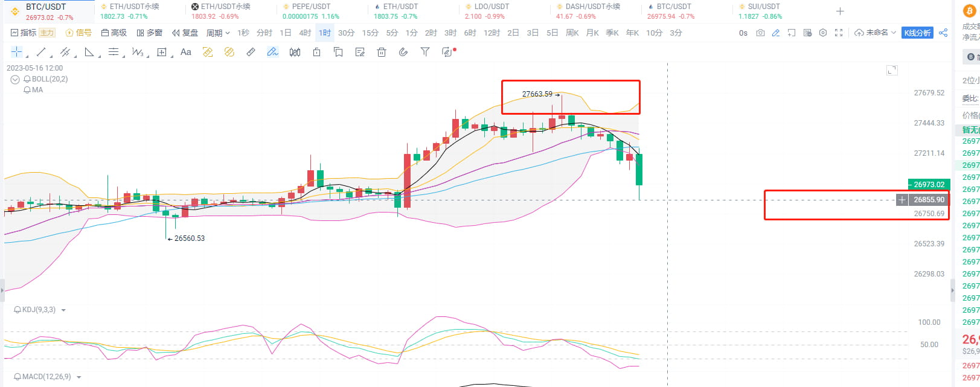Click the lock drawings icon
980x387 pixels.
click(316, 52)
